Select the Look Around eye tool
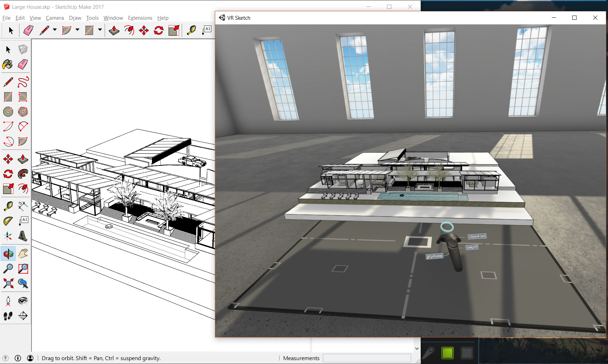The height and width of the screenshot is (364, 608). (x=23, y=301)
